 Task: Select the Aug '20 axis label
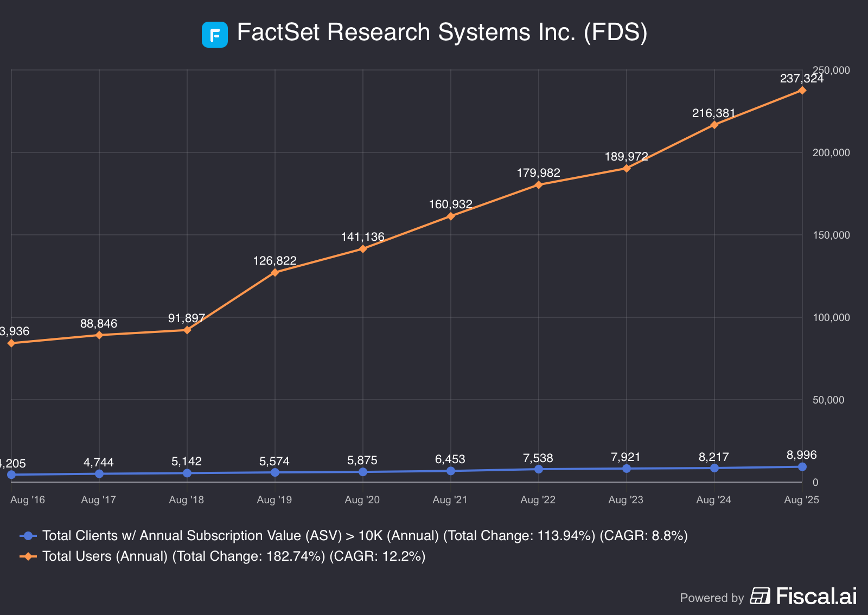pos(362,499)
